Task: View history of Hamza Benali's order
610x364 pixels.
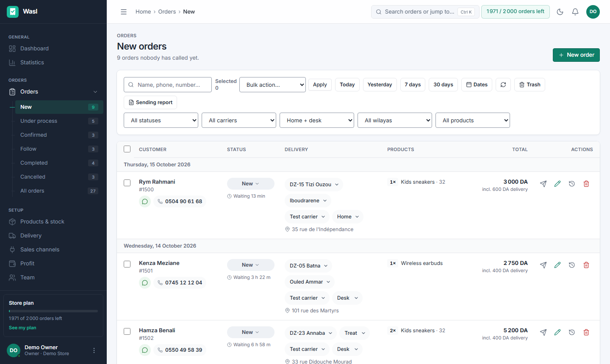Action: click(x=572, y=332)
